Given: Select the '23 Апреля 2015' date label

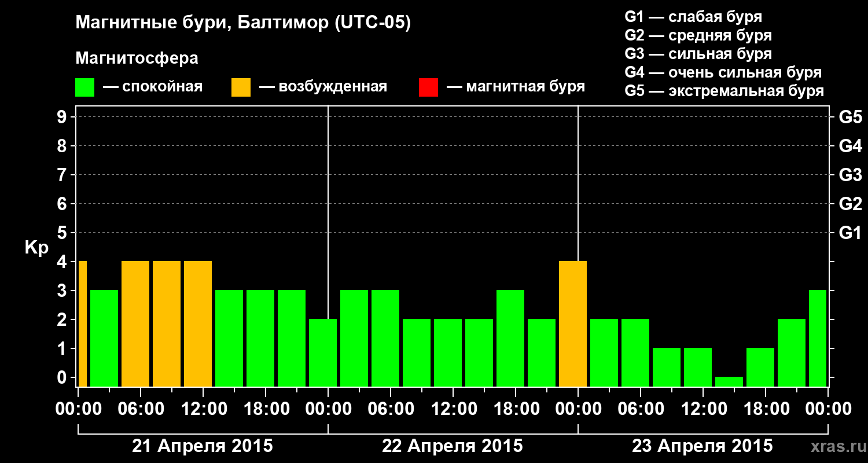Looking at the screenshot, I should pyautogui.click(x=703, y=446).
